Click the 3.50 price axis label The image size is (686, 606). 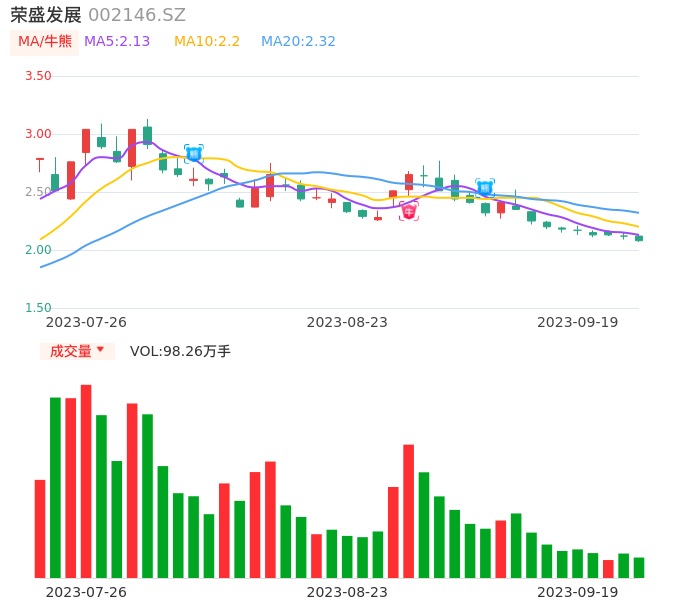tap(38, 76)
